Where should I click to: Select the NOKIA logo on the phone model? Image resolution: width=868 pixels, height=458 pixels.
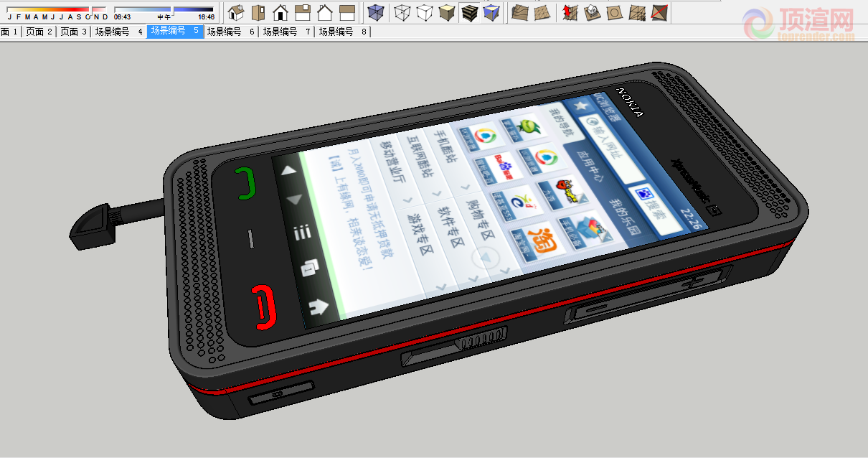click(x=629, y=102)
